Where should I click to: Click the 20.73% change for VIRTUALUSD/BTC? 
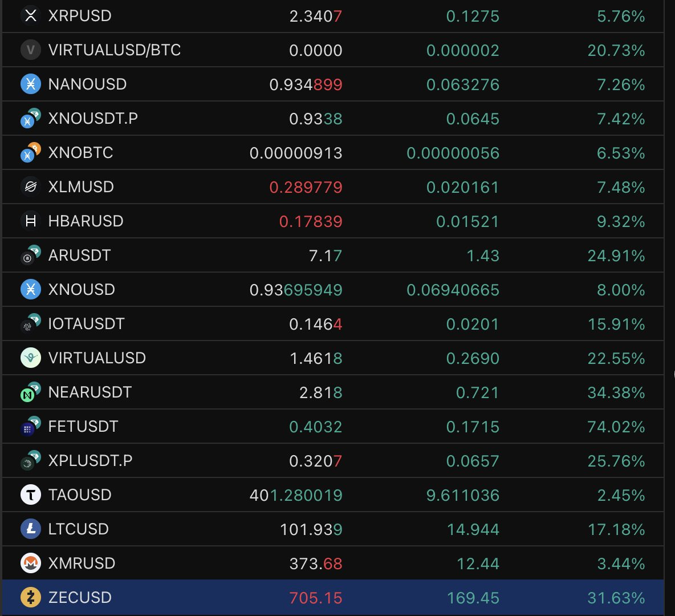(616, 50)
